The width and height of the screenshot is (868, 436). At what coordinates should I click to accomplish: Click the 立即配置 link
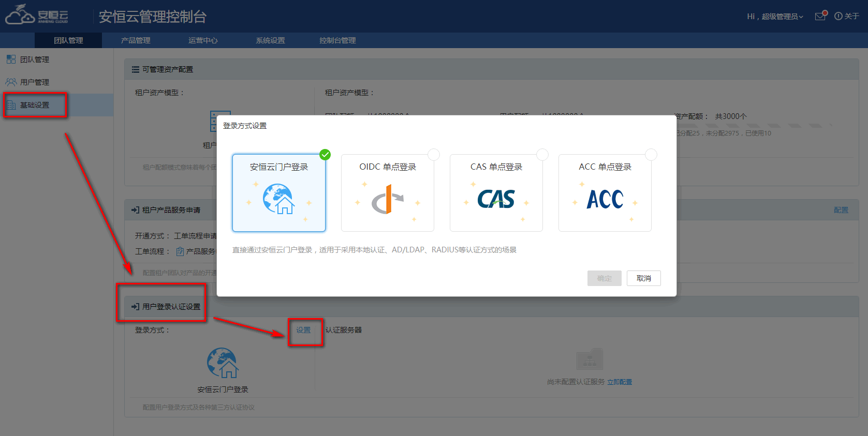(x=620, y=382)
